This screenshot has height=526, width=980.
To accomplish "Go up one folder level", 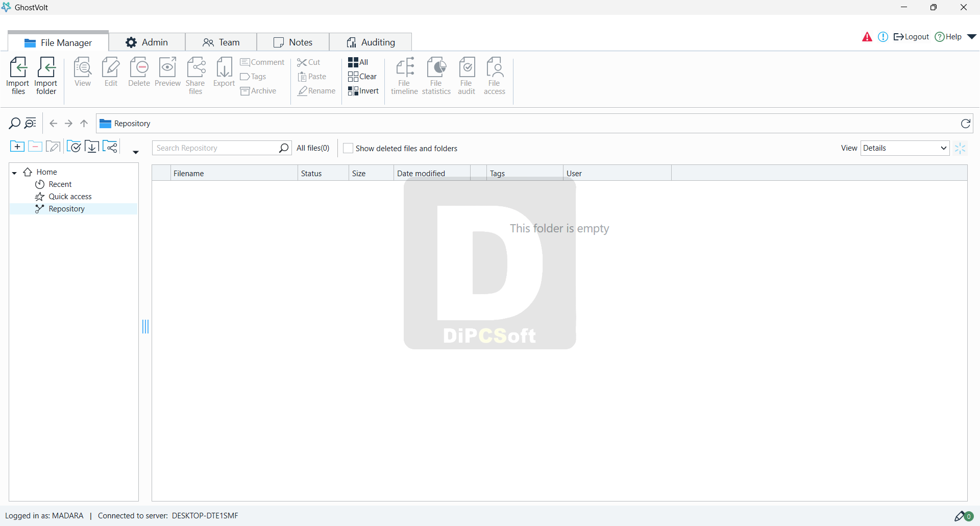I will (84, 123).
